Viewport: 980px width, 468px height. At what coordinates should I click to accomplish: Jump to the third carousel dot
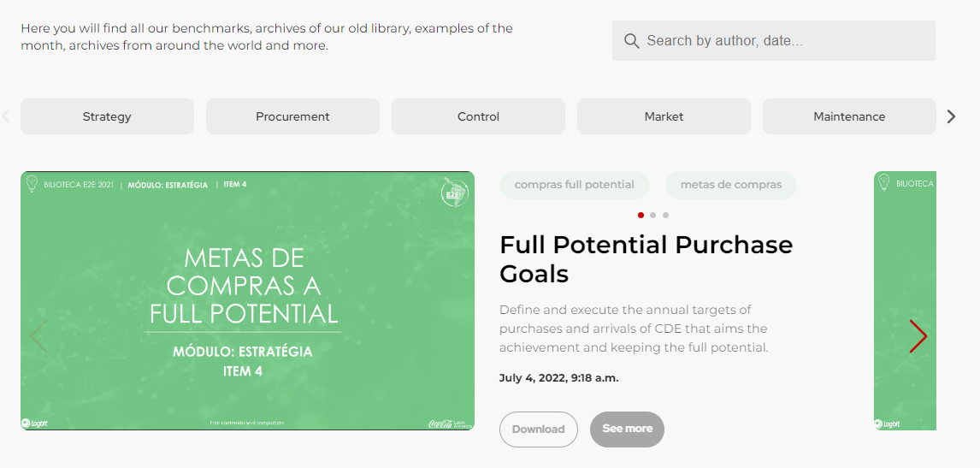(666, 216)
